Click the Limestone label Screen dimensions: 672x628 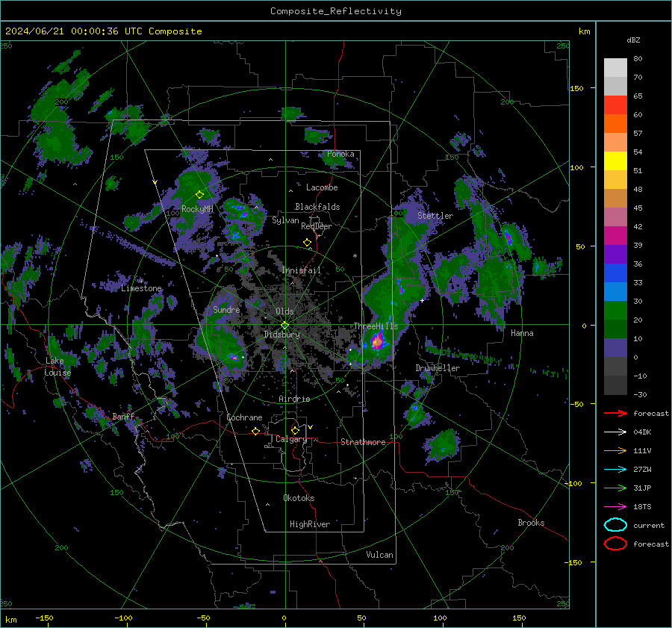141,288
